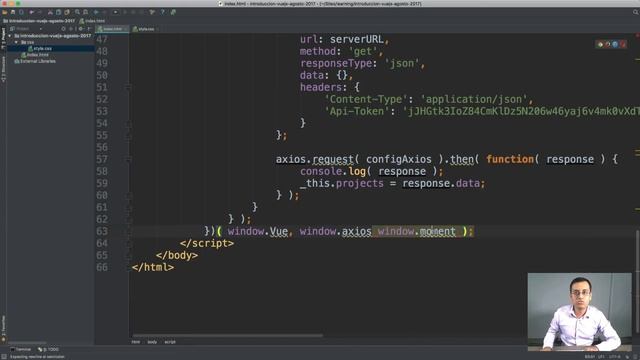Switch to the index.html editor tab
Viewport: 640px width, 360px height.
pos(112,29)
